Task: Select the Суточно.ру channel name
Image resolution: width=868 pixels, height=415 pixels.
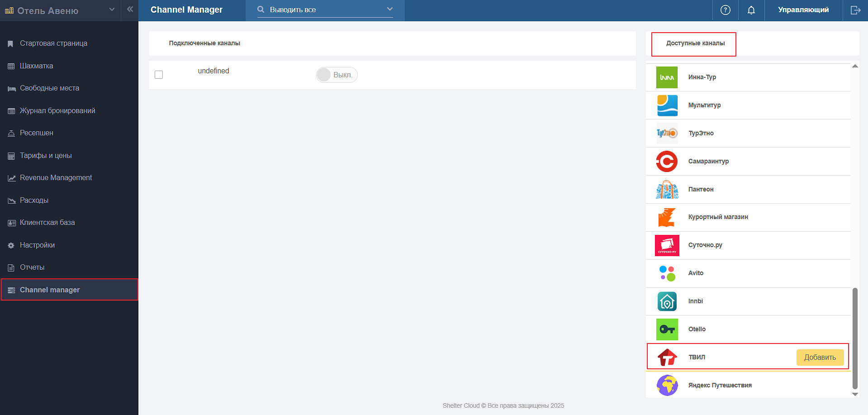Action: pos(705,245)
